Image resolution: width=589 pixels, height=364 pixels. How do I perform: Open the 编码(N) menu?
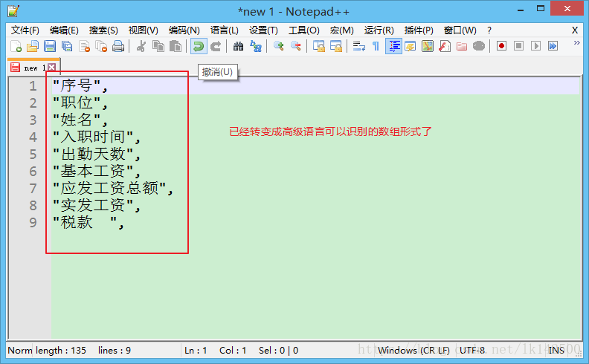coord(184,30)
